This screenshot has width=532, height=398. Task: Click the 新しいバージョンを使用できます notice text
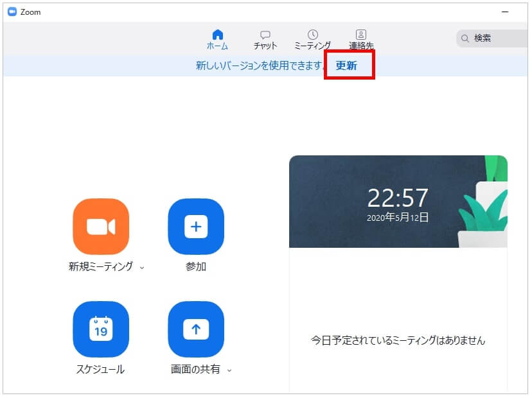coord(260,65)
